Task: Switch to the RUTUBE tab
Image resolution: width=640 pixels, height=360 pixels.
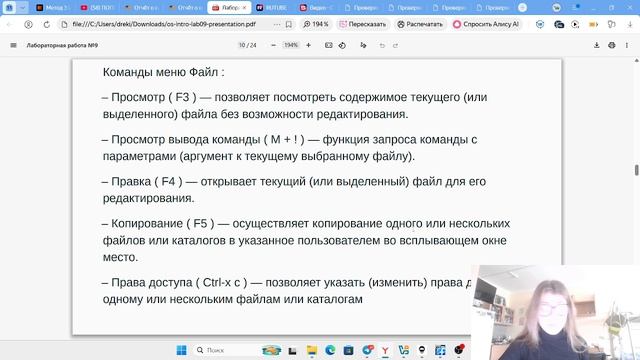Action: [272, 8]
